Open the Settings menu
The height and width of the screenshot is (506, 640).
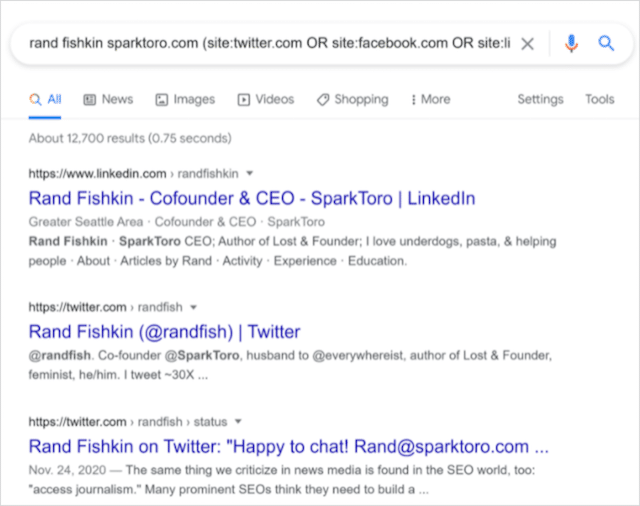click(540, 100)
